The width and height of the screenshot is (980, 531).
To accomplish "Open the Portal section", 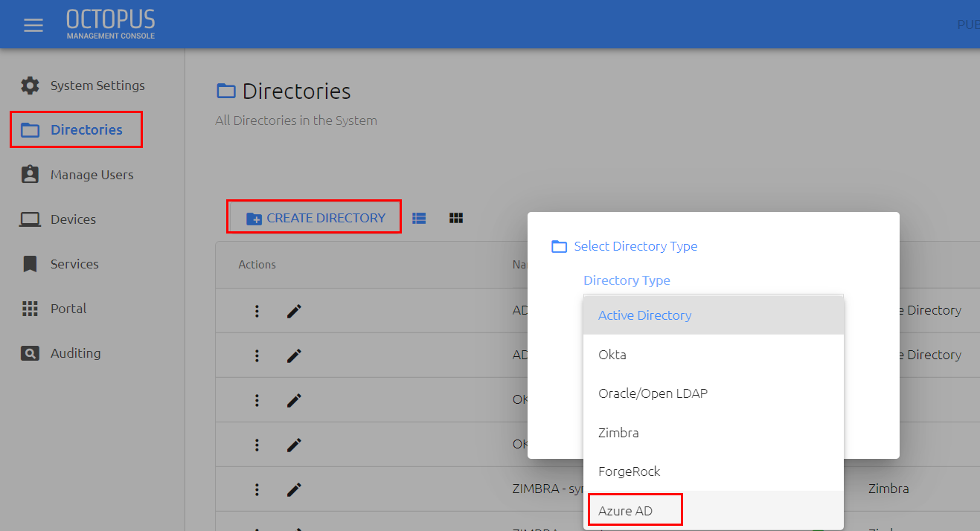I will tap(68, 309).
